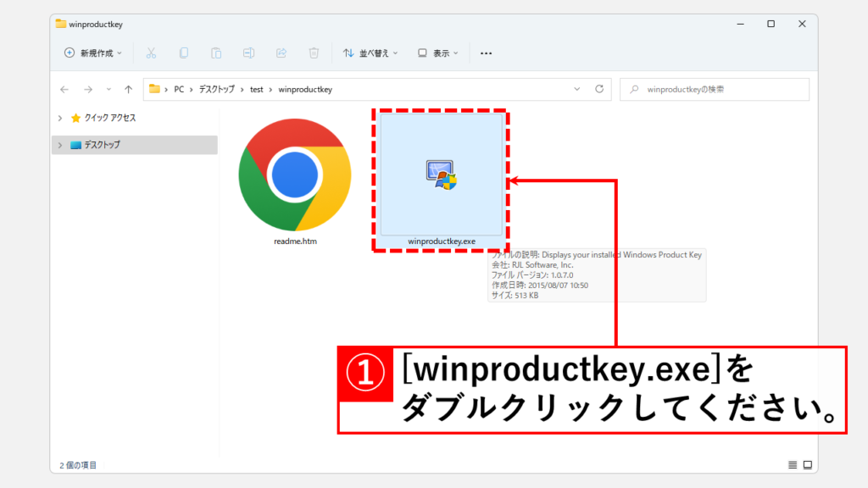Screen dimensions: 868x488
Task: Click test in the address breadcrumb
Action: [256, 89]
